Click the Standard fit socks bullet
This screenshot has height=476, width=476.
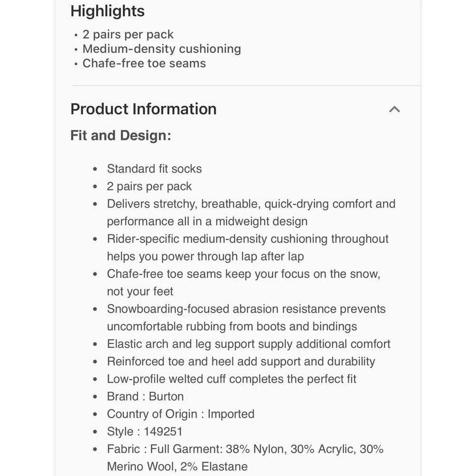154,169
